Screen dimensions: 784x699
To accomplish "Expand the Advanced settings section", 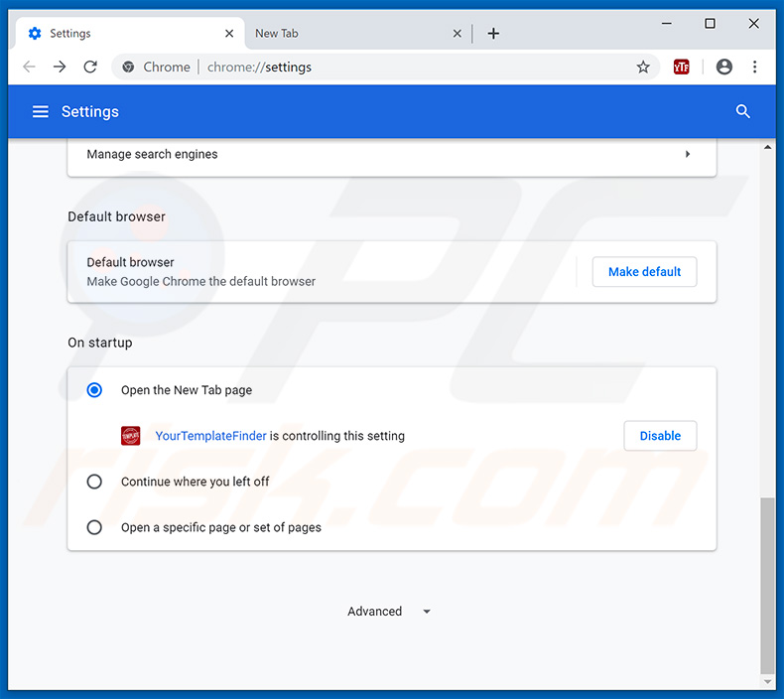I will 389,612.
